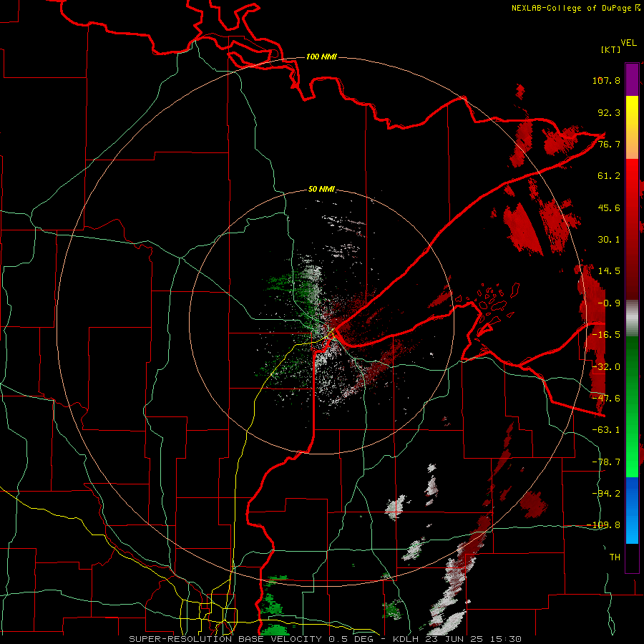Click the -0.9 velocity scale value
Viewport: 644px width, 644px height.
click(x=609, y=303)
